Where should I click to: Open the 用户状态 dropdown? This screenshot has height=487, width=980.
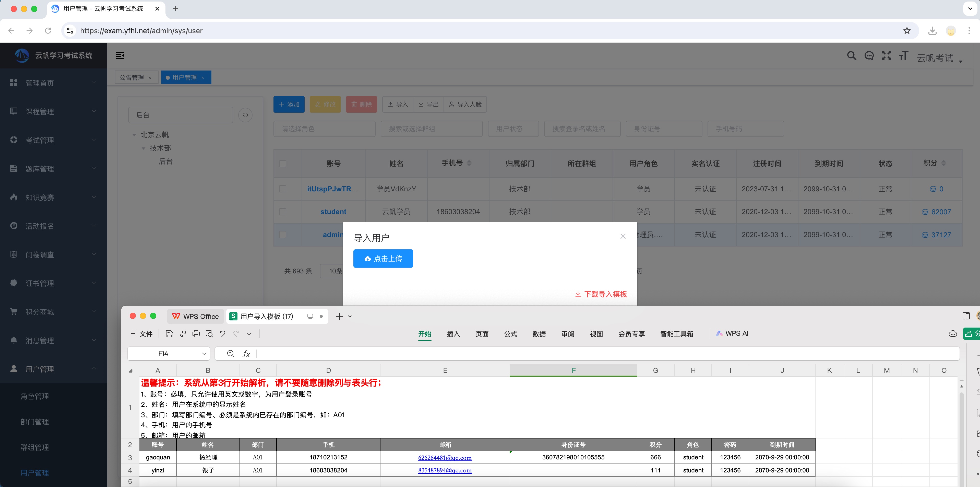coord(513,129)
